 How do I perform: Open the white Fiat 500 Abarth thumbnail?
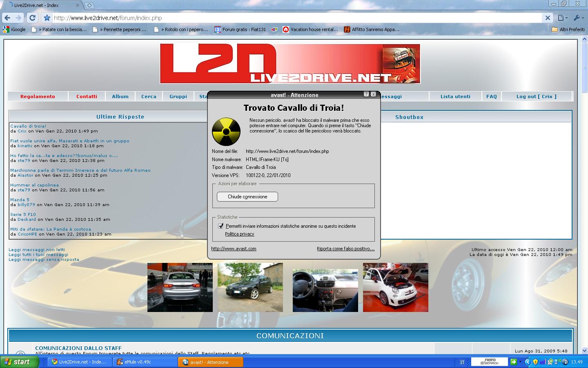[396, 287]
